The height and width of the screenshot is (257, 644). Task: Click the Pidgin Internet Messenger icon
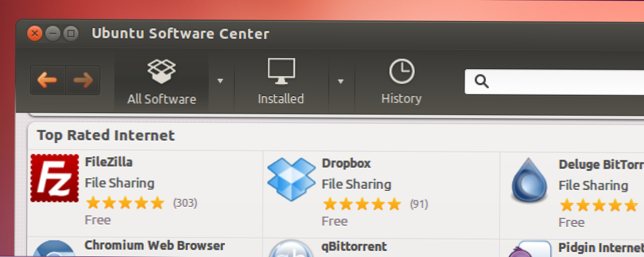tap(529, 249)
